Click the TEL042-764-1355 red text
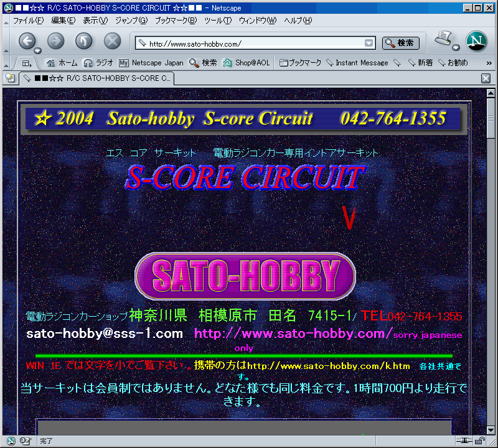 click(x=411, y=316)
